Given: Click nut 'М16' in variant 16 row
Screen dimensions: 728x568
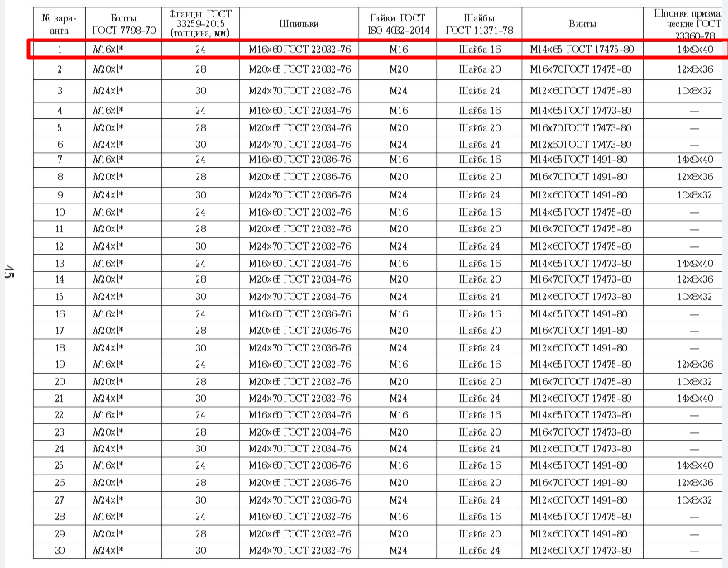Looking at the screenshot, I should [399, 313].
